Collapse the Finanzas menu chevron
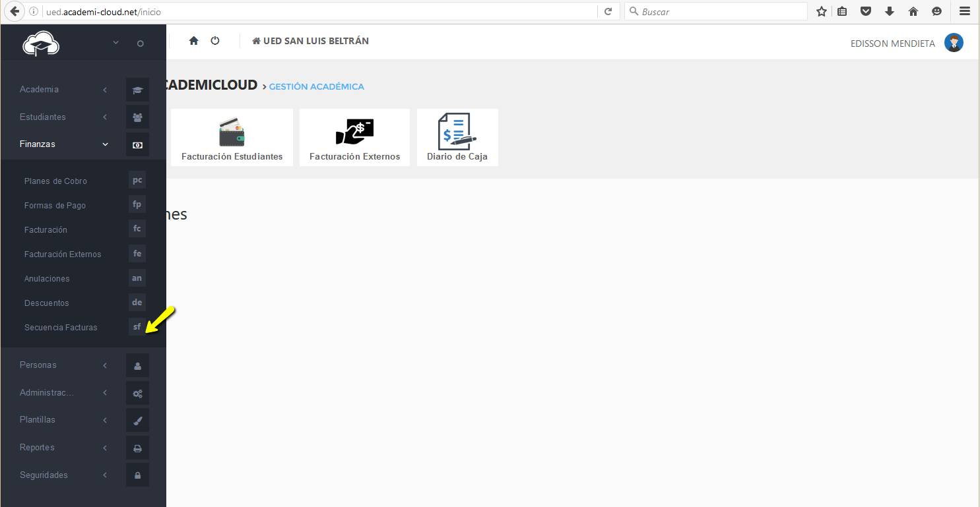Viewport: 980px width, 507px height. tap(105, 144)
